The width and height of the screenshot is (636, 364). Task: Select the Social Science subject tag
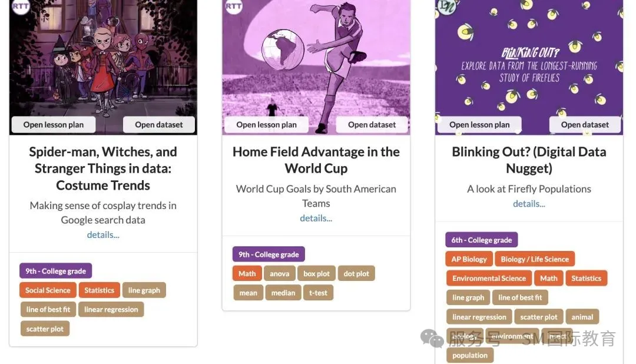[x=48, y=290]
